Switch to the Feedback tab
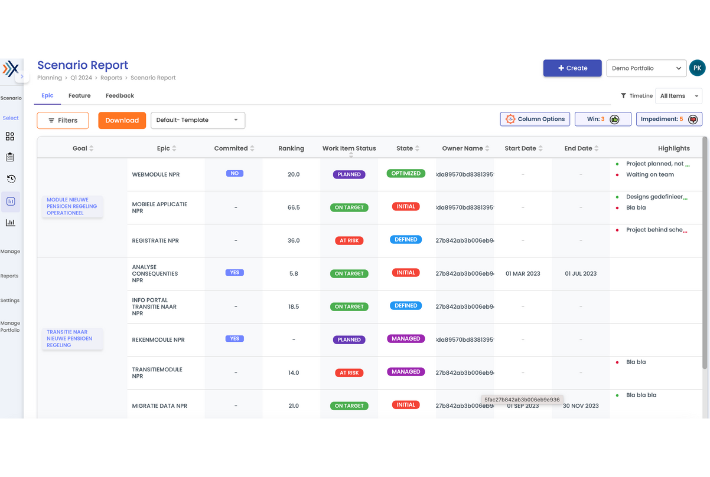The width and height of the screenshot is (710, 477). click(x=119, y=96)
